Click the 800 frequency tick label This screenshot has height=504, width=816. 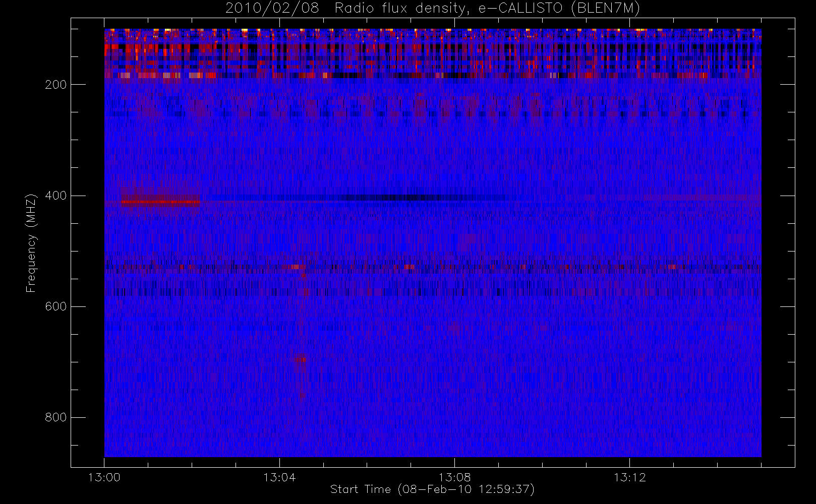[55, 417]
